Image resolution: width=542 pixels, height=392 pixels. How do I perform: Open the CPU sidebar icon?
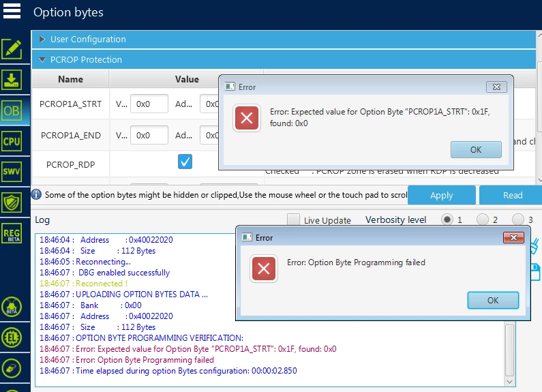(x=12, y=141)
